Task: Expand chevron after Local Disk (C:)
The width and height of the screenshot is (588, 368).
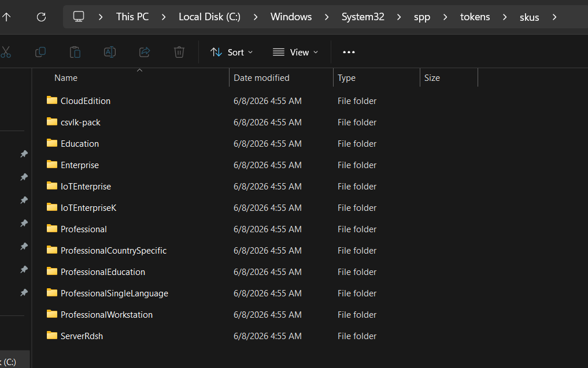Action: tap(256, 17)
